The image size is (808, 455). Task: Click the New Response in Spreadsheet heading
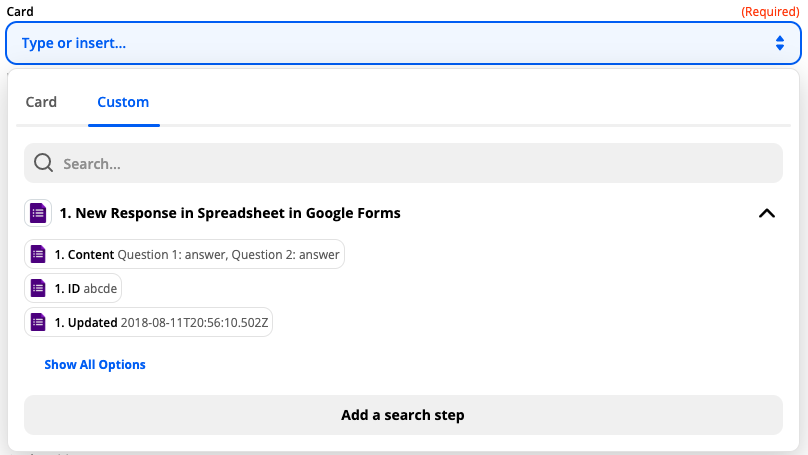point(230,213)
